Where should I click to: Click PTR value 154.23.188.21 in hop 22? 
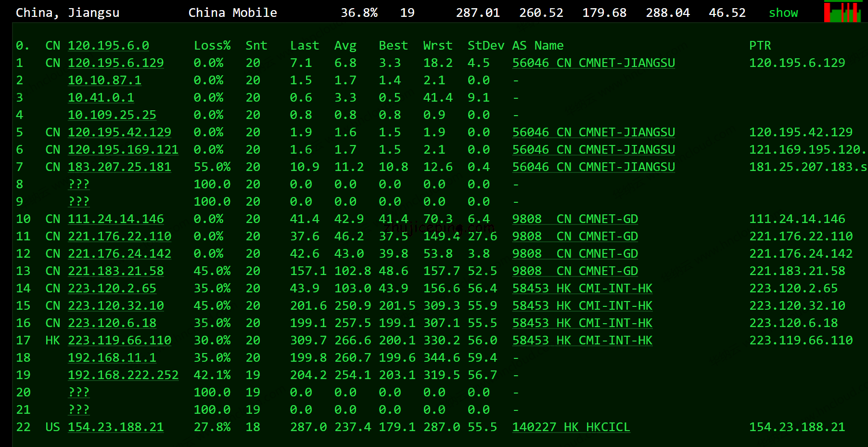[797, 427]
